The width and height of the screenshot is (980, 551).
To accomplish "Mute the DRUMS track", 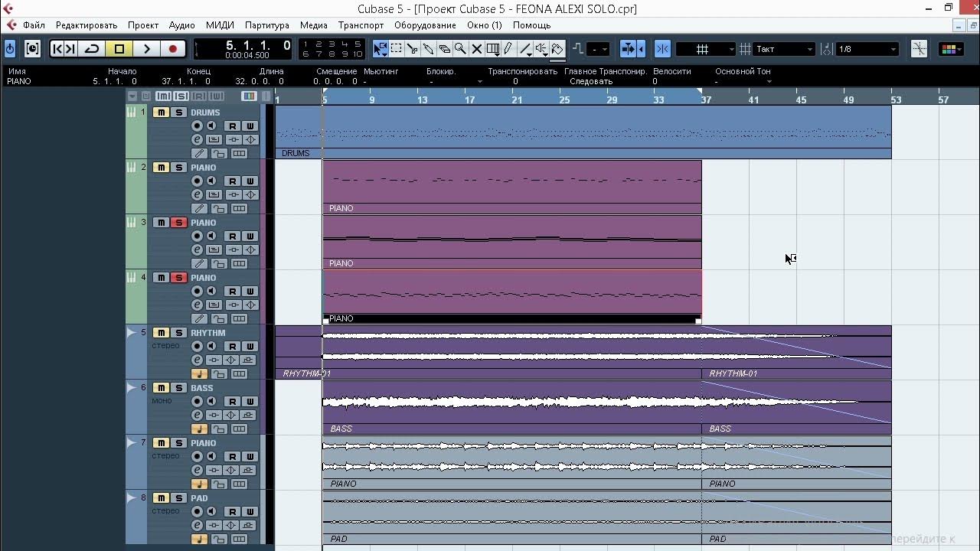I will click(x=161, y=112).
